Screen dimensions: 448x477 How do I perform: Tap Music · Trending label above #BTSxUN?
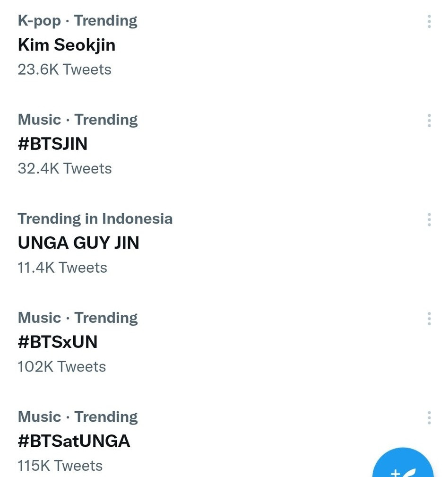click(78, 318)
